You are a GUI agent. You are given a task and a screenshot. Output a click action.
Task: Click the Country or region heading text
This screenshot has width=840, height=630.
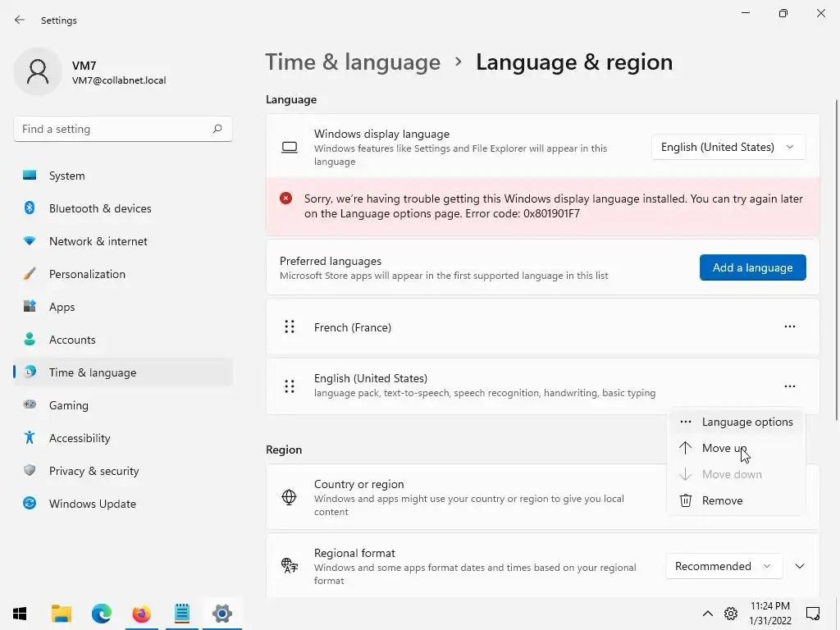click(x=359, y=484)
